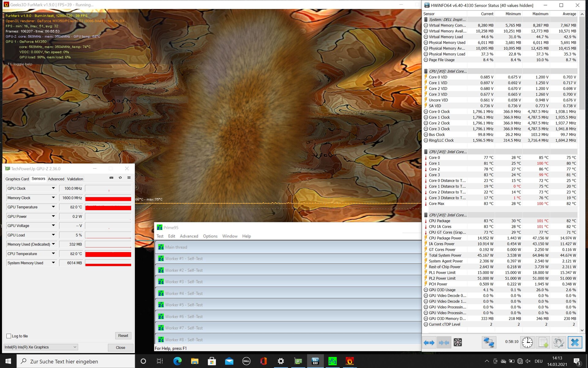Click the expand columns blue arrows icon

[x=429, y=342]
